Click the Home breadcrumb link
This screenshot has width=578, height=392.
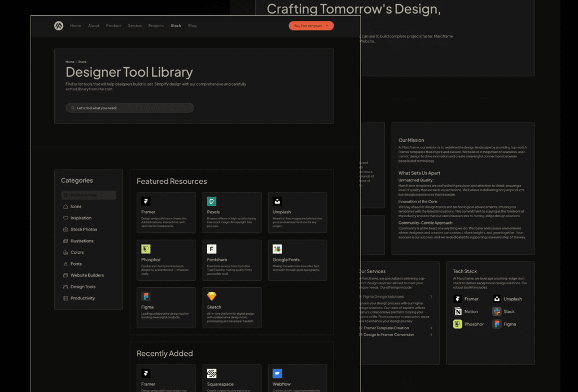pyautogui.click(x=69, y=62)
